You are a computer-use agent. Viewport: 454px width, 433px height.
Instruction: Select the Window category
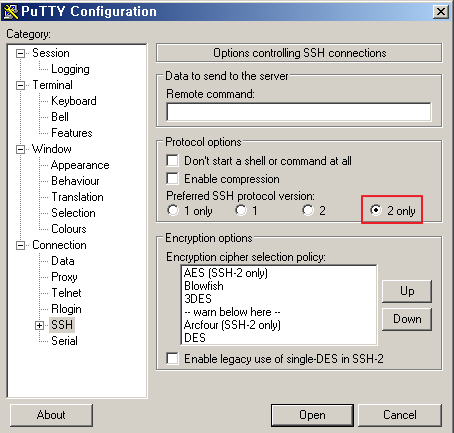[x=52, y=149]
